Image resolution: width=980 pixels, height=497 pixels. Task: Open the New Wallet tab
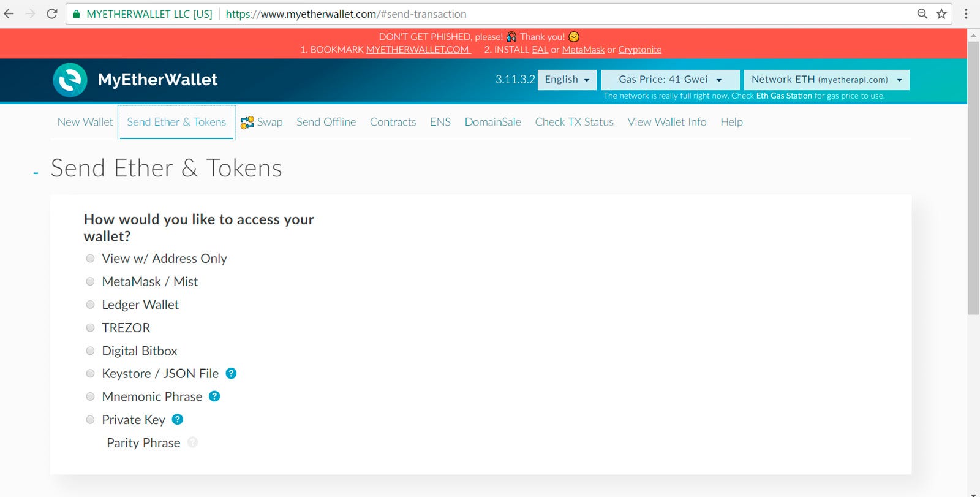coord(85,122)
